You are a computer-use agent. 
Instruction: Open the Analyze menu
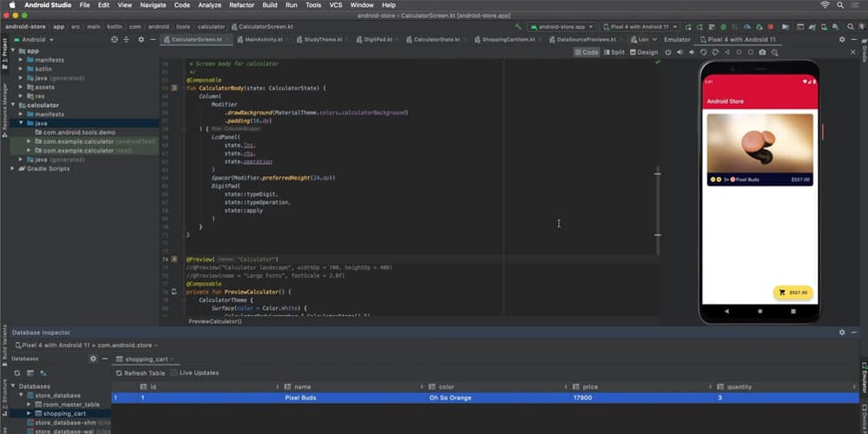coord(209,5)
